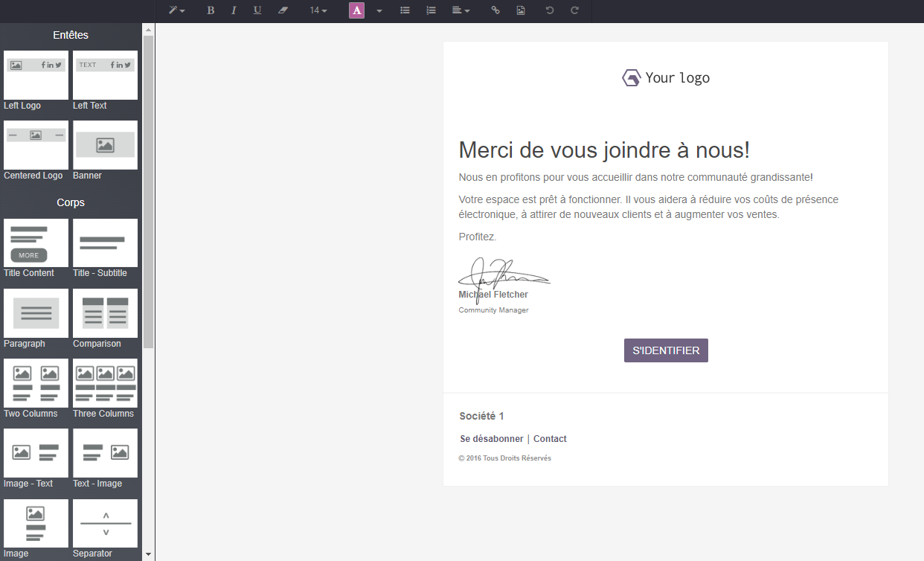Insert an unordered bullet list

coord(405,10)
